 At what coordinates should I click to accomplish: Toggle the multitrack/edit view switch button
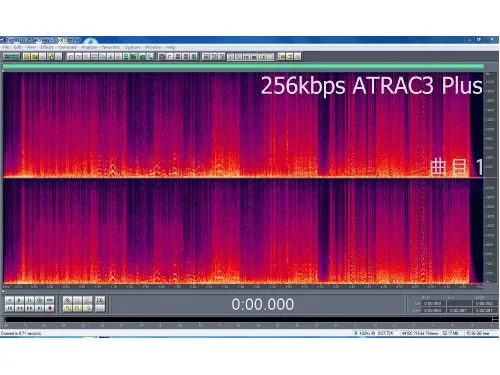coord(11,57)
